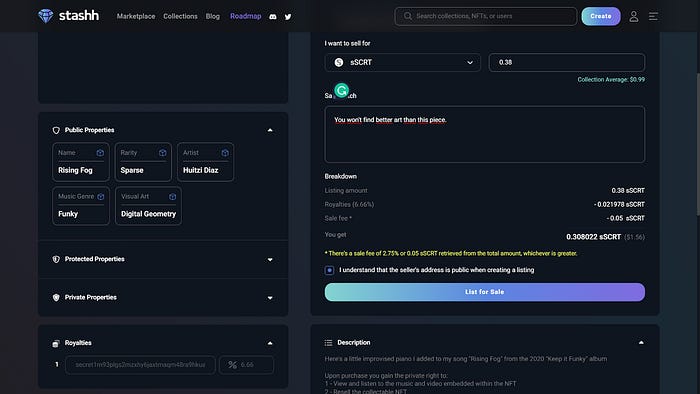Collapse the Royalties section

coord(270,343)
